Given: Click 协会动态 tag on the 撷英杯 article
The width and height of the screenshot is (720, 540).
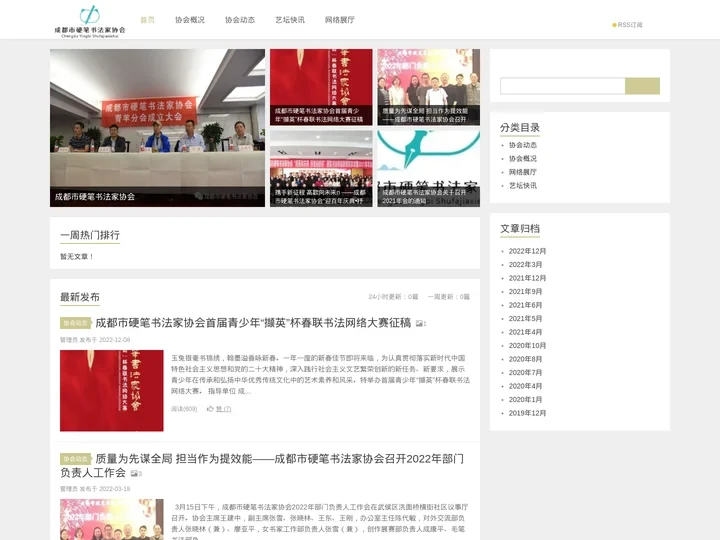Looking at the screenshot, I should 75,323.
